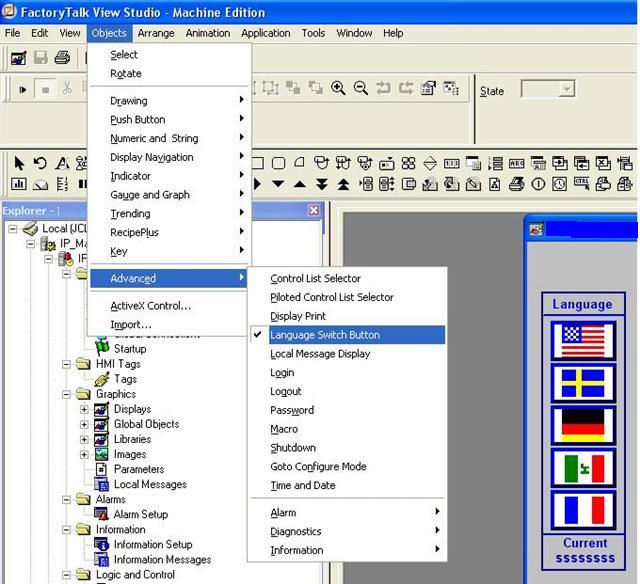Click the German flag language button
Viewport: 640px width, 584px height.
pyautogui.click(x=583, y=426)
